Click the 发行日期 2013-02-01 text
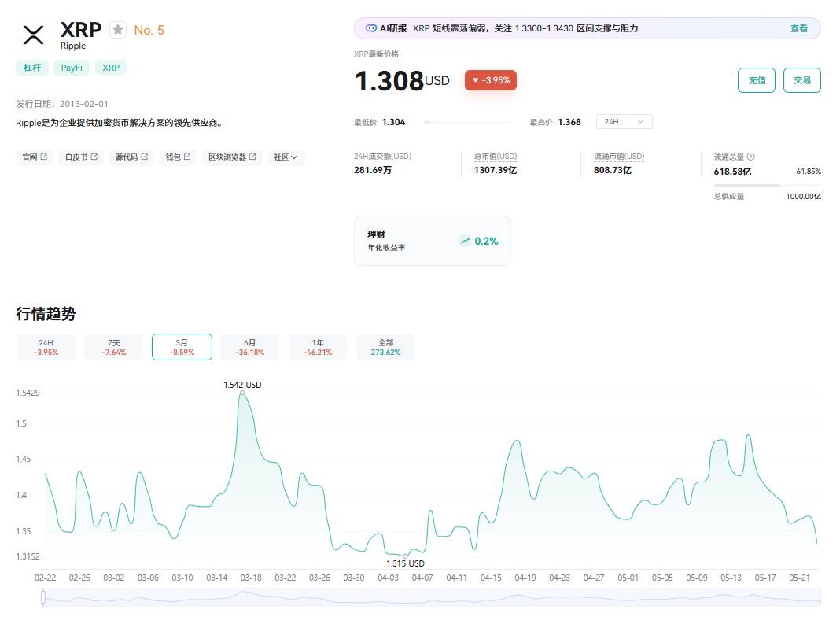This screenshot has width=840, height=639. point(62,103)
